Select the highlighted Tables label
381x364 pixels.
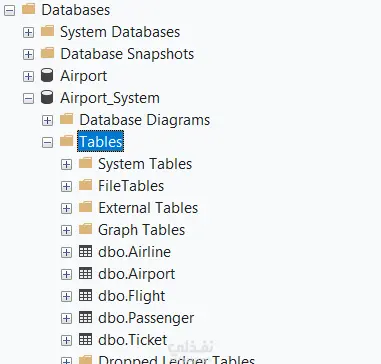[x=100, y=141]
